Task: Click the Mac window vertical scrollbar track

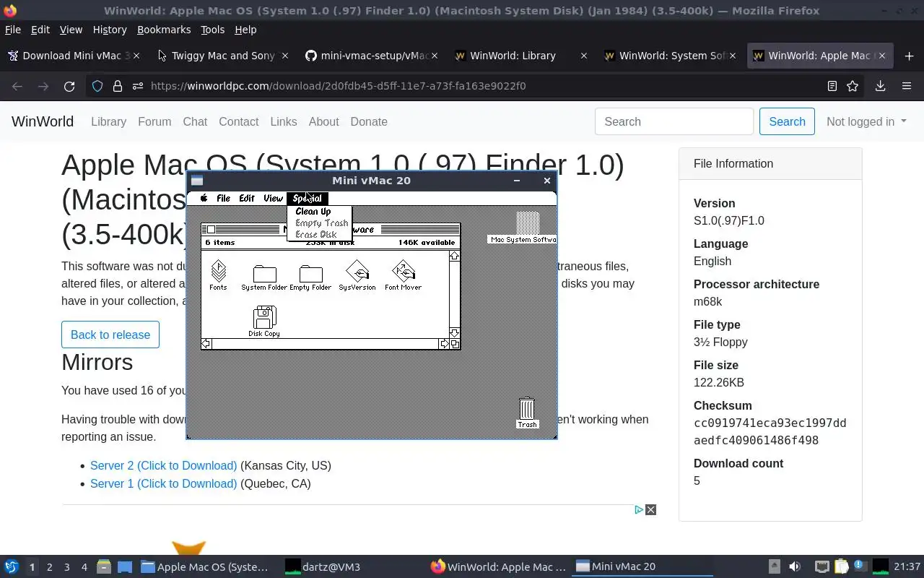Action: (454, 295)
